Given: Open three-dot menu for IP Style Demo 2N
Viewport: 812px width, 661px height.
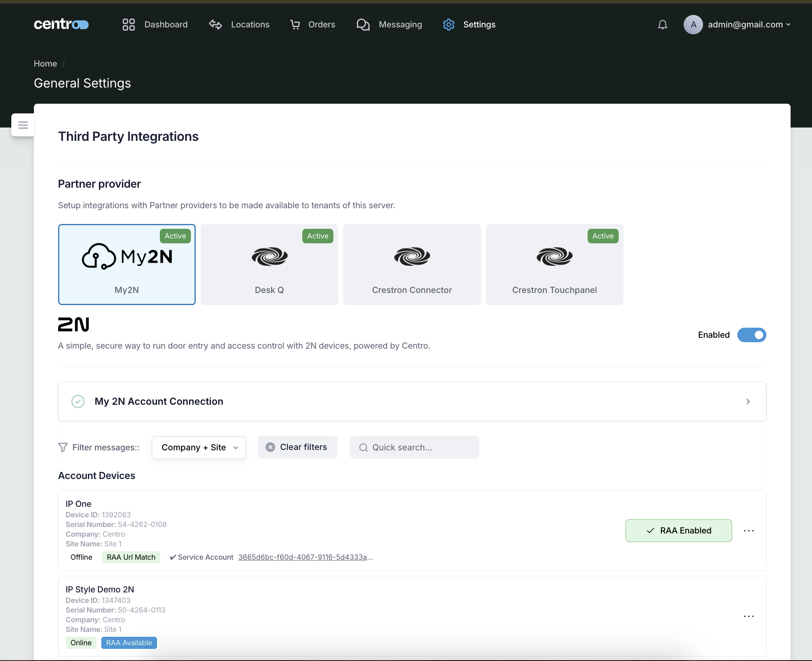Looking at the screenshot, I should (x=749, y=616).
